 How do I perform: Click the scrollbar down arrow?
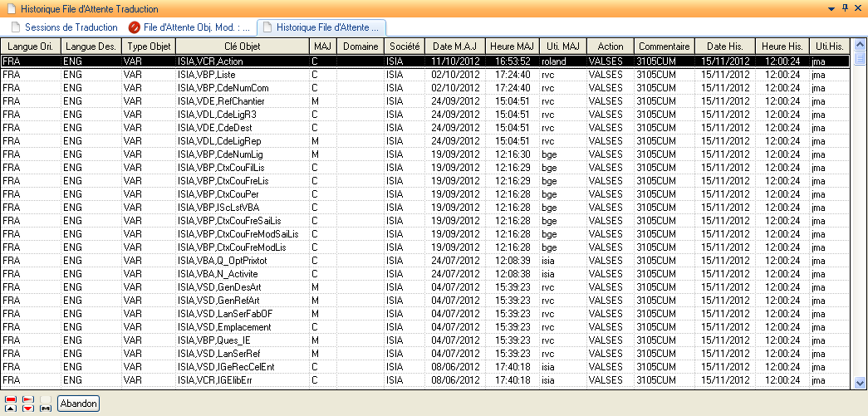[861, 382]
